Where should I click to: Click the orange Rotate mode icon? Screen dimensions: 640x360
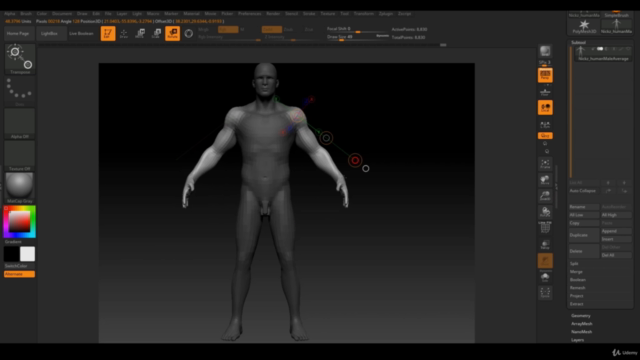[x=172, y=33]
